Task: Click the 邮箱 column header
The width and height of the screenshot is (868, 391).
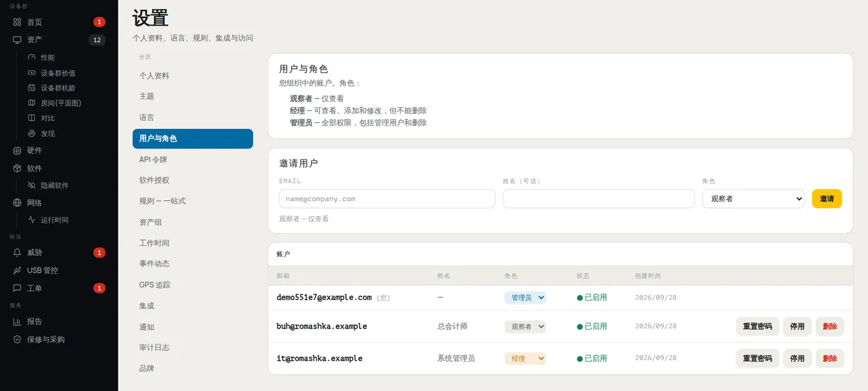Action: (x=283, y=276)
